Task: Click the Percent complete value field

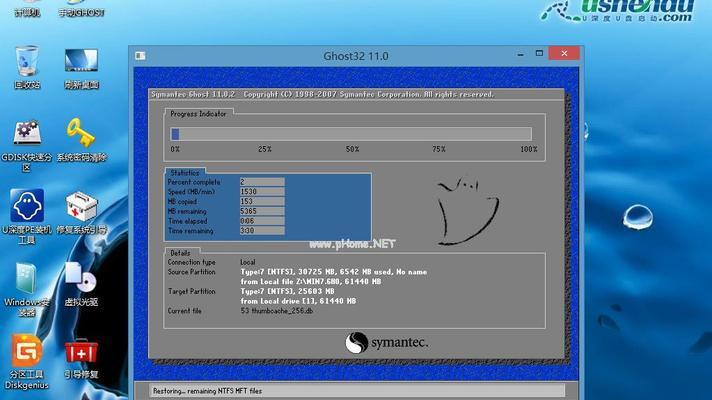Action: pyautogui.click(x=261, y=182)
